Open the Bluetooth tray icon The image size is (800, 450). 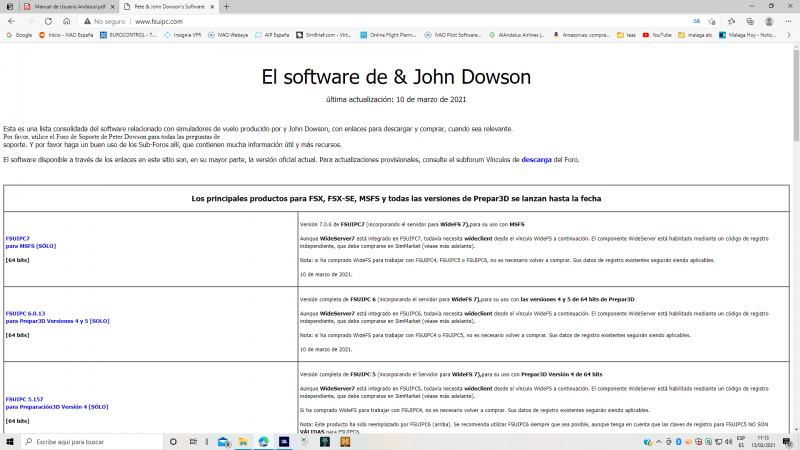pos(679,442)
